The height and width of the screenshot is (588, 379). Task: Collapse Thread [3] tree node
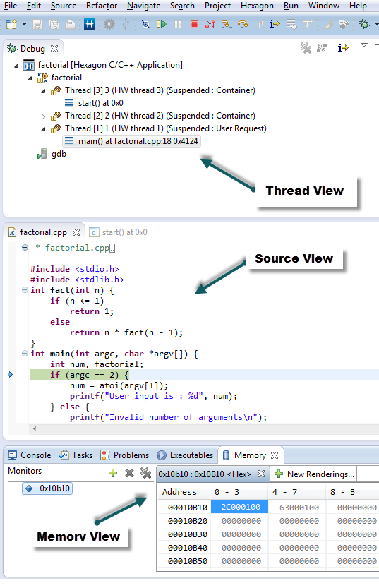pos(44,91)
